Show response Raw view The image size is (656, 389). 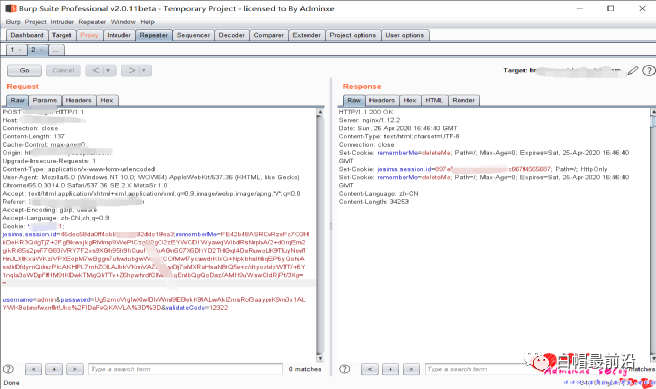point(354,100)
